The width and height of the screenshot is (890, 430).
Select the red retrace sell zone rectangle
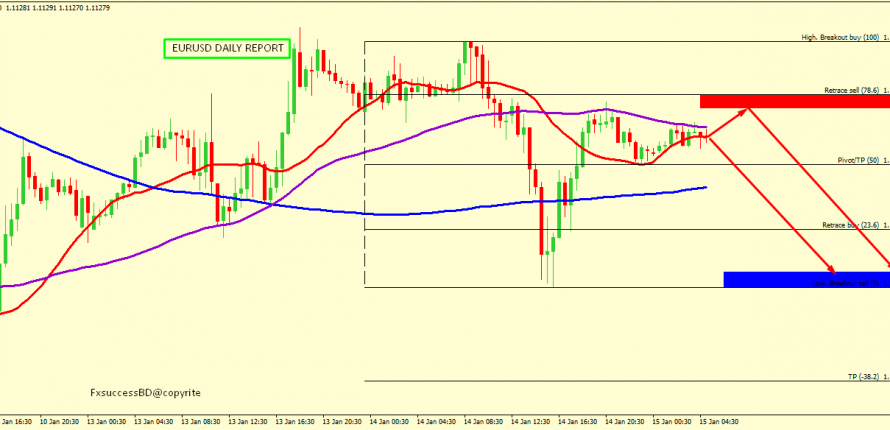click(794, 101)
